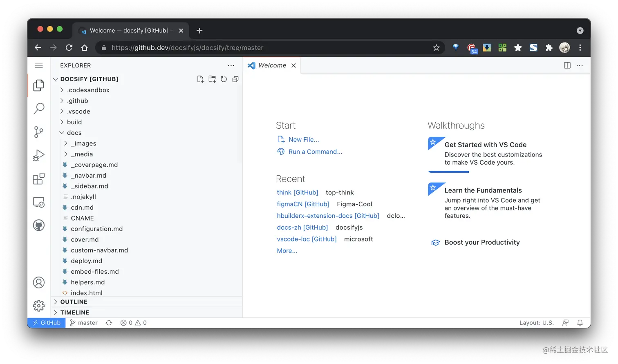Click the New Folder icon in Explorer header
The width and height of the screenshot is (618, 364).
212,79
